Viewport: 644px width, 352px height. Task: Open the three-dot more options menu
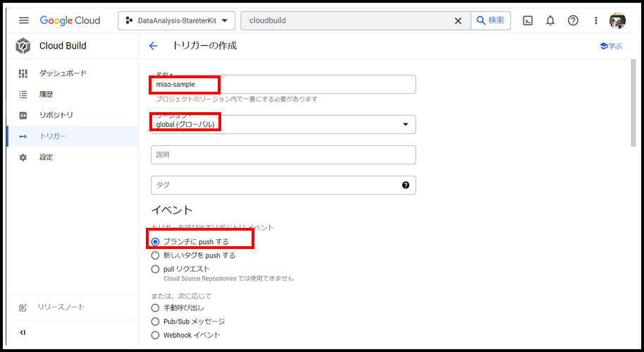pos(595,20)
